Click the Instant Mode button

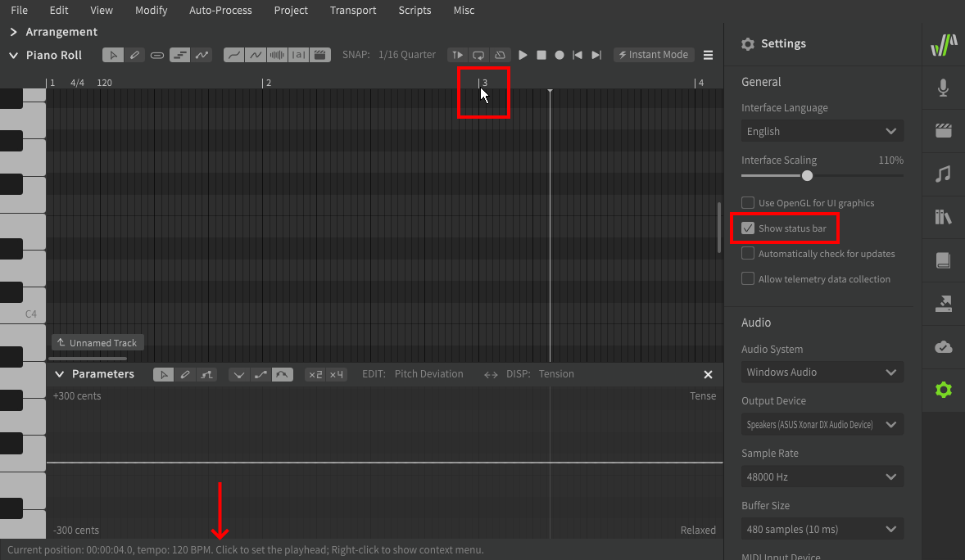(653, 55)
